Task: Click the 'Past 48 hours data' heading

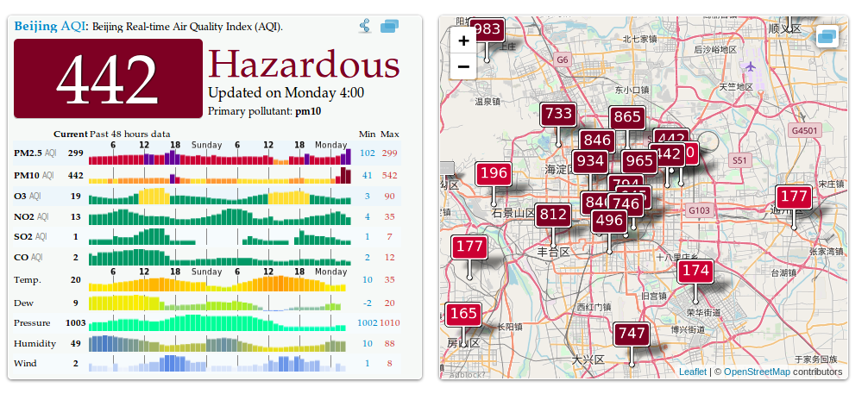Action: 130,134
